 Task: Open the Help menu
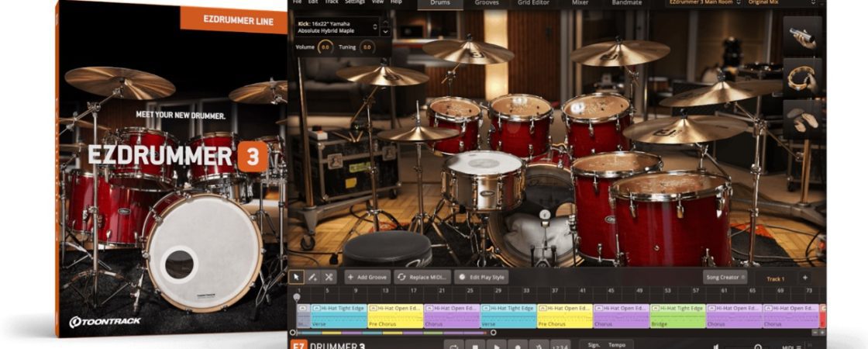[x=396, y=2]
